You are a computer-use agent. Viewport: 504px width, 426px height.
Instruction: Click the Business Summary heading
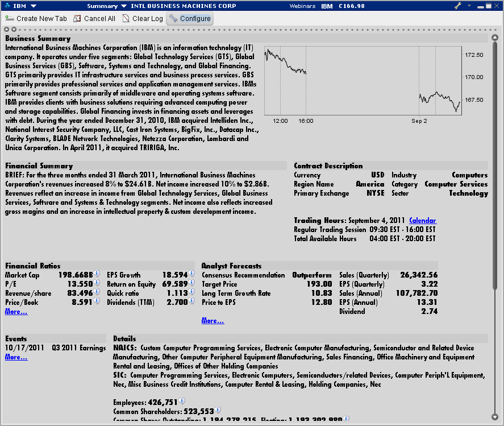click(x=38, y=39)
